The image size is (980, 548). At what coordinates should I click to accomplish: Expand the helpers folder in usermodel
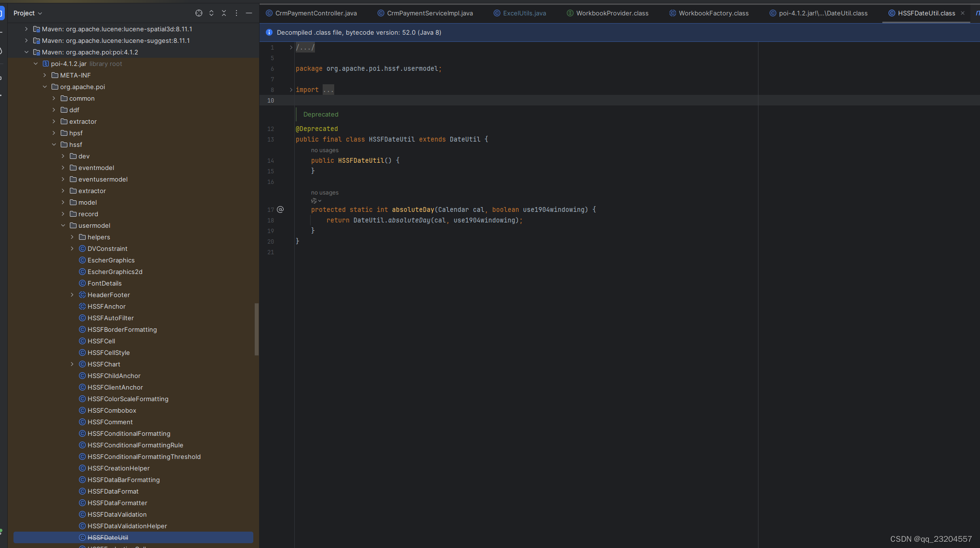click(72, 237)
